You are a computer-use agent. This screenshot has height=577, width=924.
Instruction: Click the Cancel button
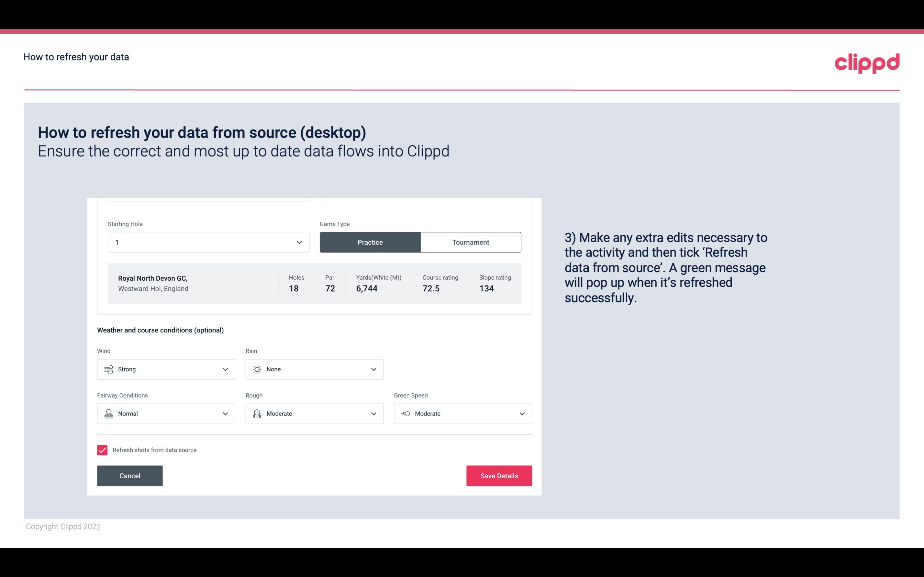(x=130, y=475)
